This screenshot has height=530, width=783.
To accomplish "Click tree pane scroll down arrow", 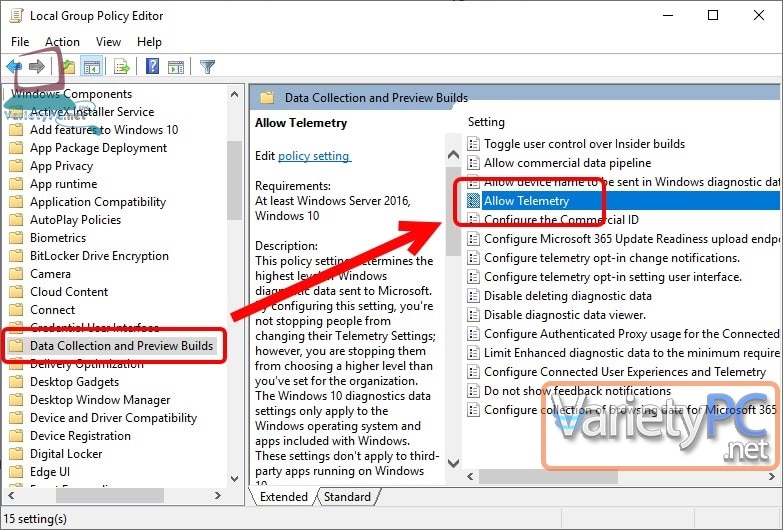I will click(234, 478).
